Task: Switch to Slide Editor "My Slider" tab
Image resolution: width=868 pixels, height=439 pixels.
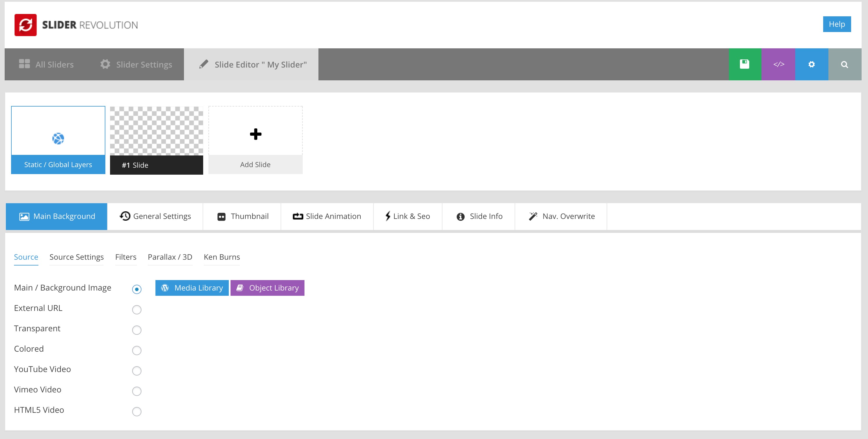Action: tap(251, 64)
